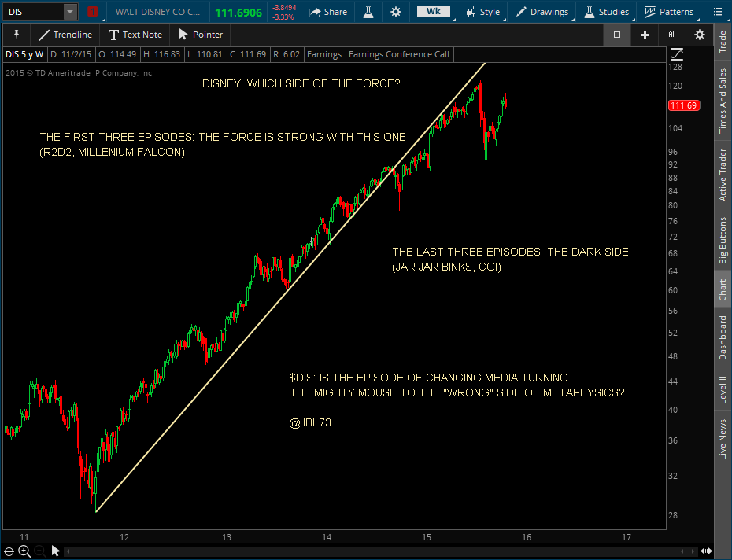Click the THE LAST THREE EPISODES note
Screen dimensions: 732x560
tap(510, 259)
